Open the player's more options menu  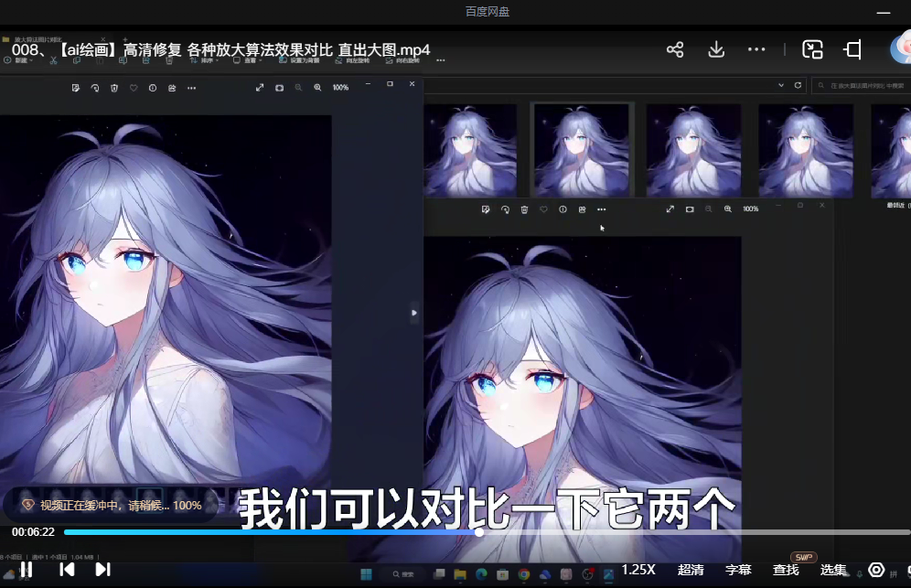(756, 49)
